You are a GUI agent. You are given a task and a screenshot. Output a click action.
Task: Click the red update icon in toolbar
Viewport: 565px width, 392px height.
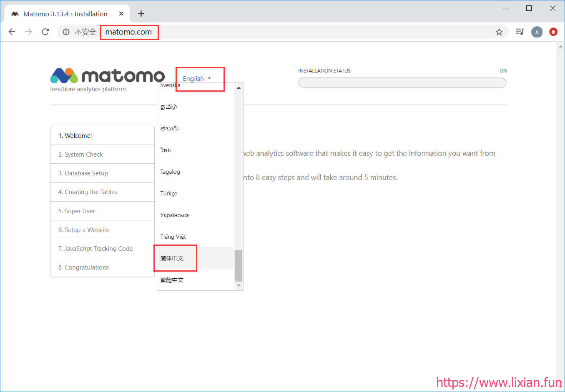pyautogui.click(x=553, y=32)
